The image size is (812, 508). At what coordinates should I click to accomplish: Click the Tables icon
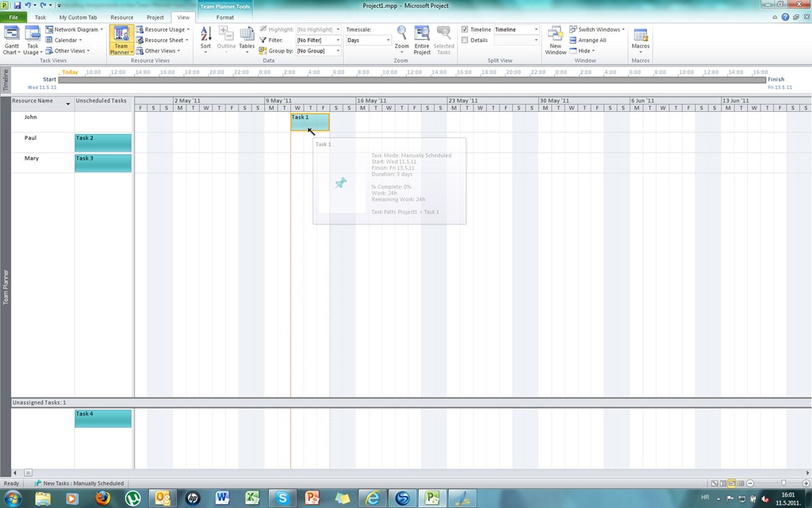click(247, 37)
